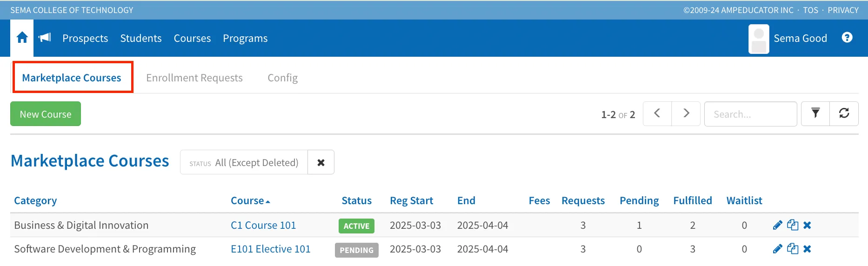
Task: Switch to Marketplace Courses tab
Action: point(72,78)
